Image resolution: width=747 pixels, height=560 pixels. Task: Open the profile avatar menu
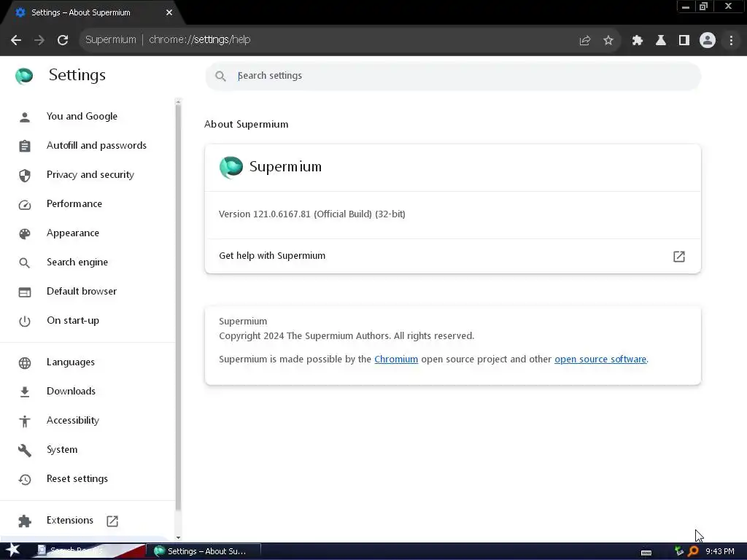pyautogui.click(x=708, y=41)
